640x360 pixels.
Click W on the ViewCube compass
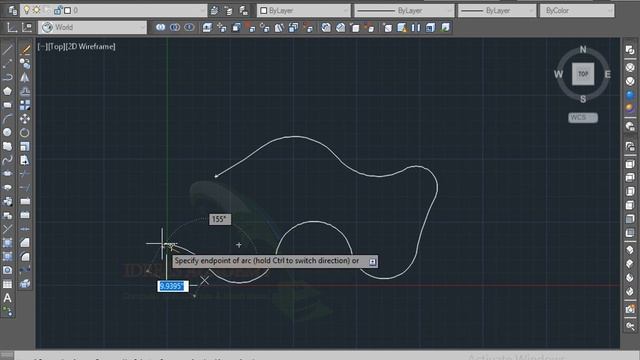tap(558, 74)
